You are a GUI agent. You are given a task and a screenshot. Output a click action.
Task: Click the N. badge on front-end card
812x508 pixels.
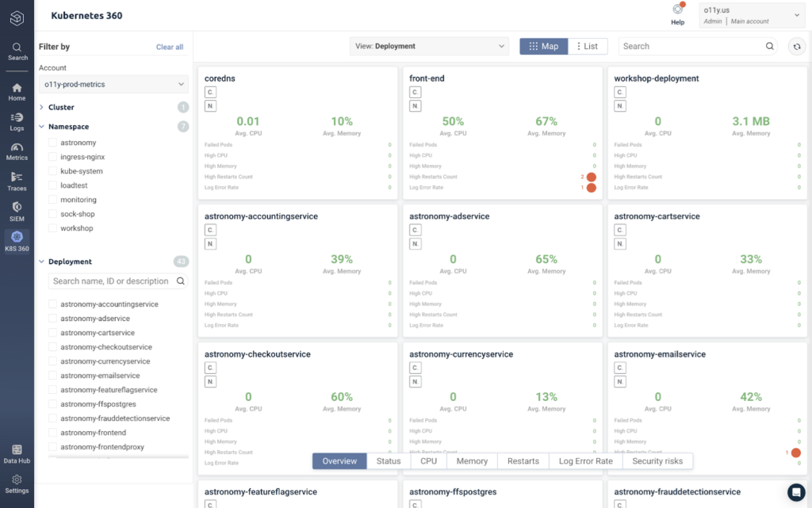(416, 106)
